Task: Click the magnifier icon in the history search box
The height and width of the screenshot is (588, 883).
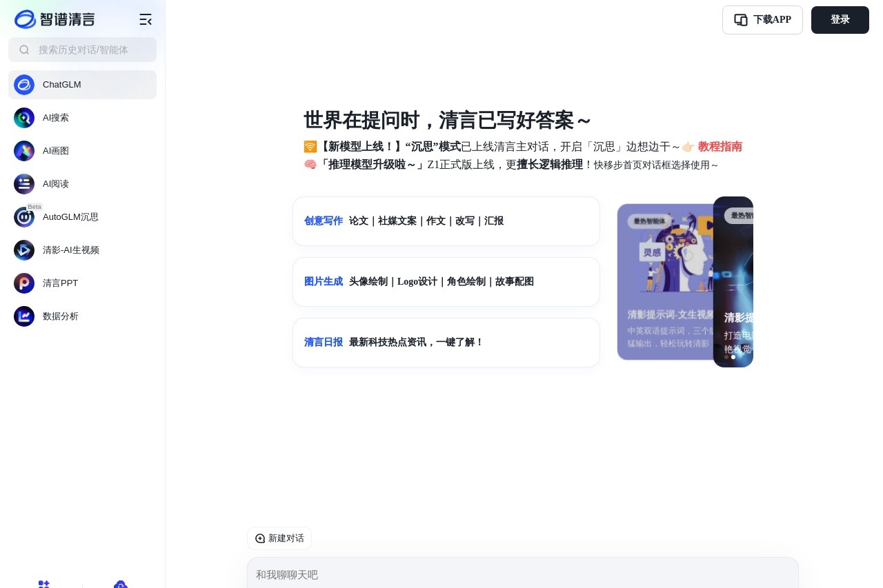Action: click(x=24, y=50)
